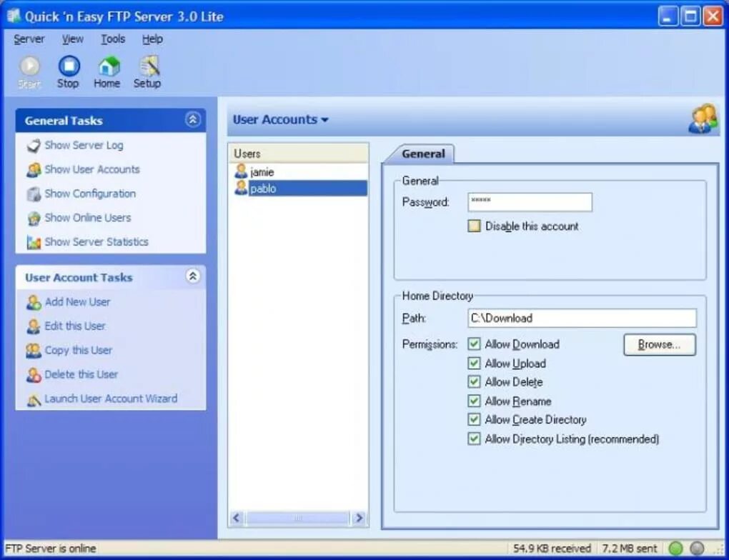
Task: Click the 7.2 MB sent status
Action: click(x=630, y=549)
